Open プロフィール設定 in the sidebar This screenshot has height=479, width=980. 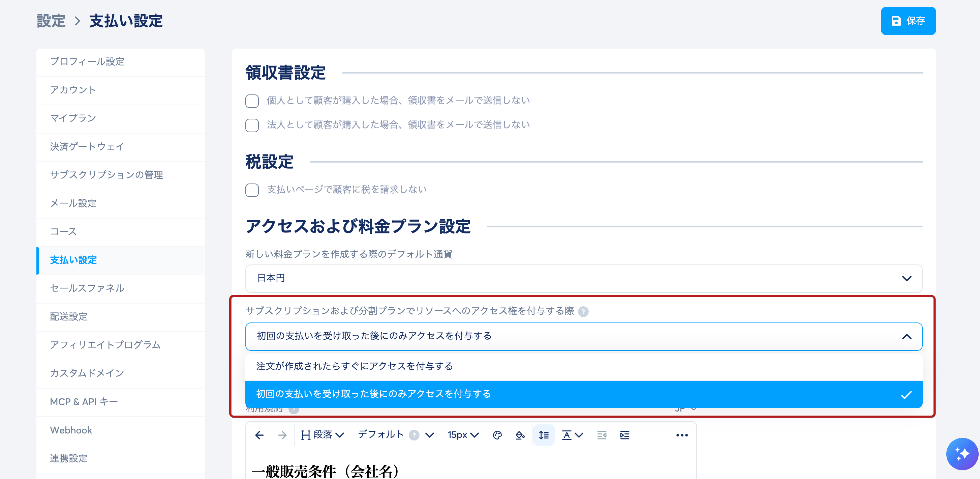coord(121,62)
